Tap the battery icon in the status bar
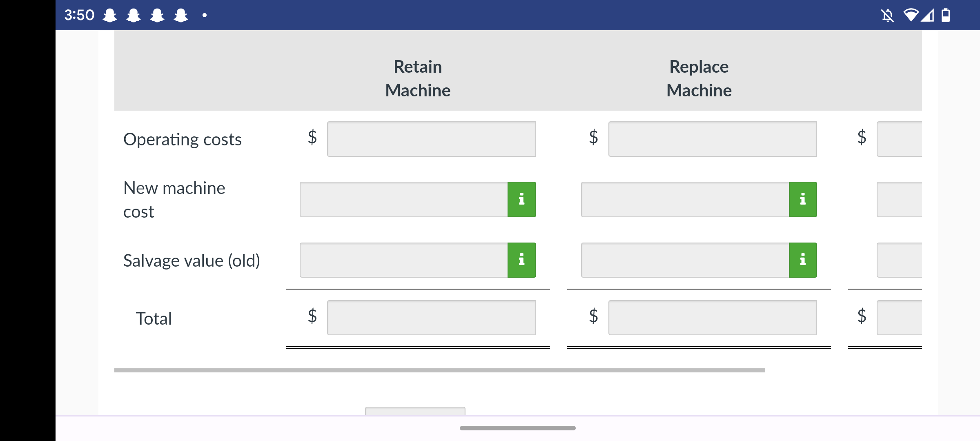 [x=947, y=15]
